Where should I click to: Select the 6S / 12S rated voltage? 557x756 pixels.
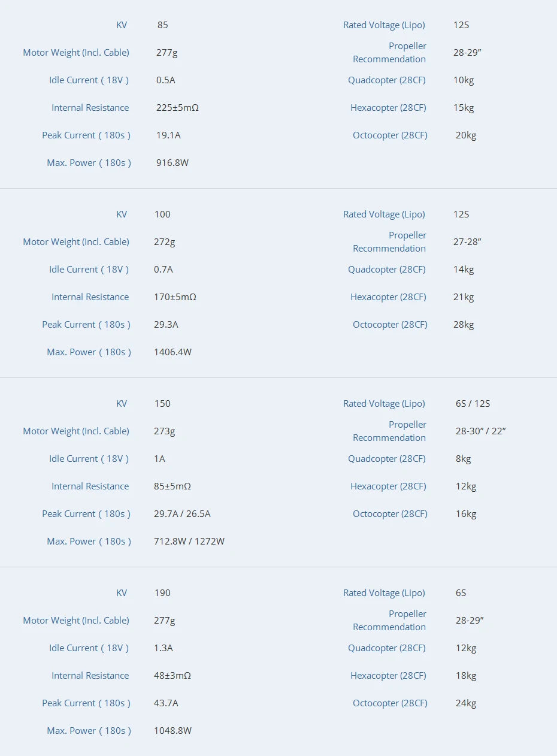point(473,404)
